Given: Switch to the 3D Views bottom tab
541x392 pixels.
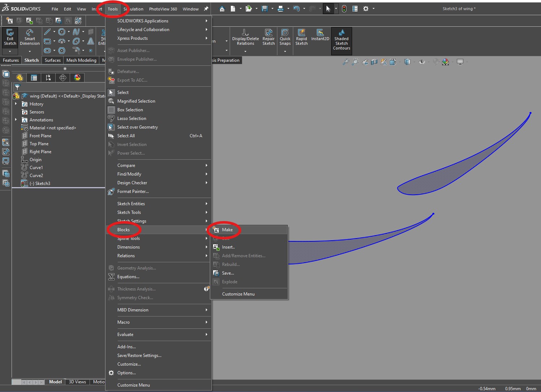Looking at the screenshot, I should click(x=77, y=382).
